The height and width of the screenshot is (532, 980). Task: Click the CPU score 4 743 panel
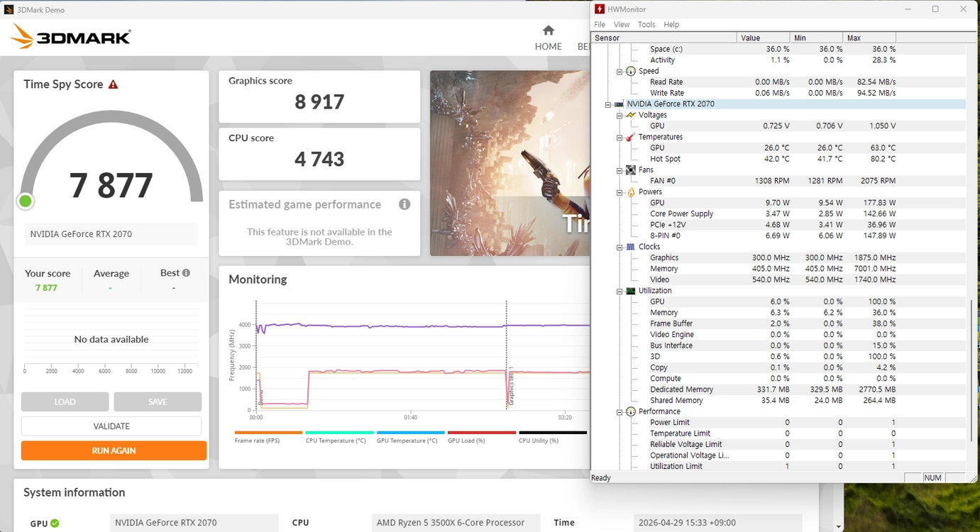(x=319, y=154)
